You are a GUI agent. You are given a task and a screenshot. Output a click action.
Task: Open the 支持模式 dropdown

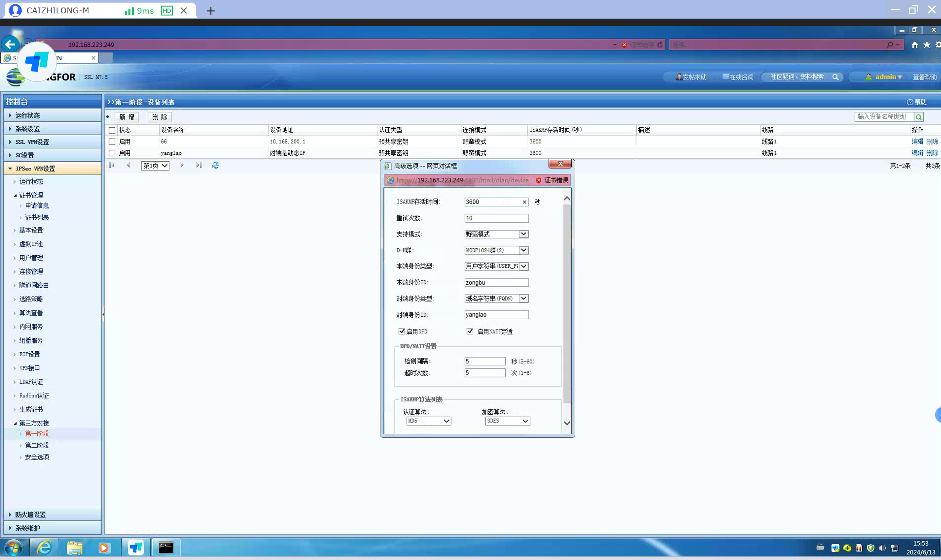(523, 234)
